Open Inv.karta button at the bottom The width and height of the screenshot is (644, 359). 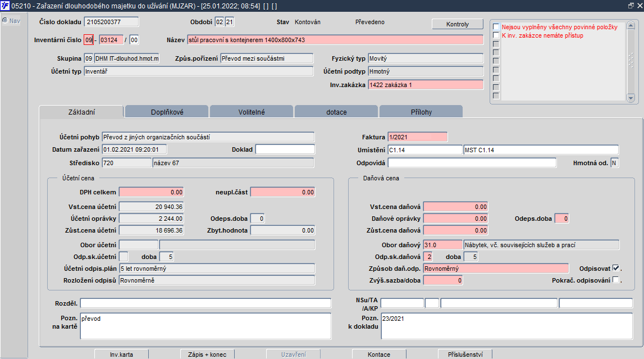click(121, 355)
